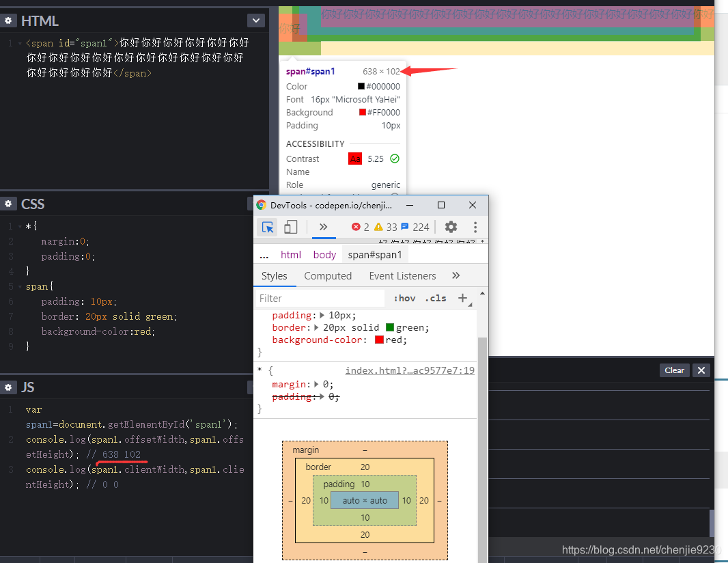The image size is (728, 563).
Task: Click the Chrome icon in DevTools title
Action: pos(261,205)
